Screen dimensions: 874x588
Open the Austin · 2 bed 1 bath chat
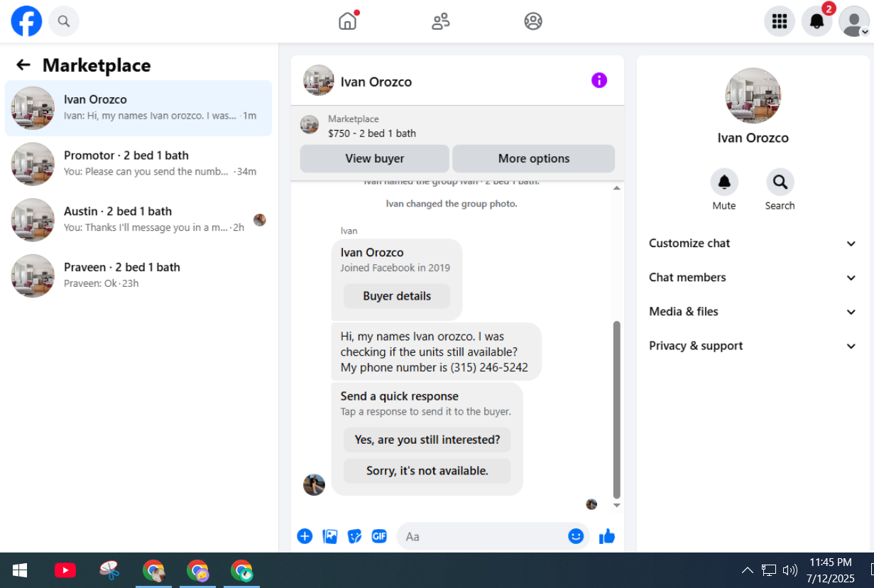(138, 220)
